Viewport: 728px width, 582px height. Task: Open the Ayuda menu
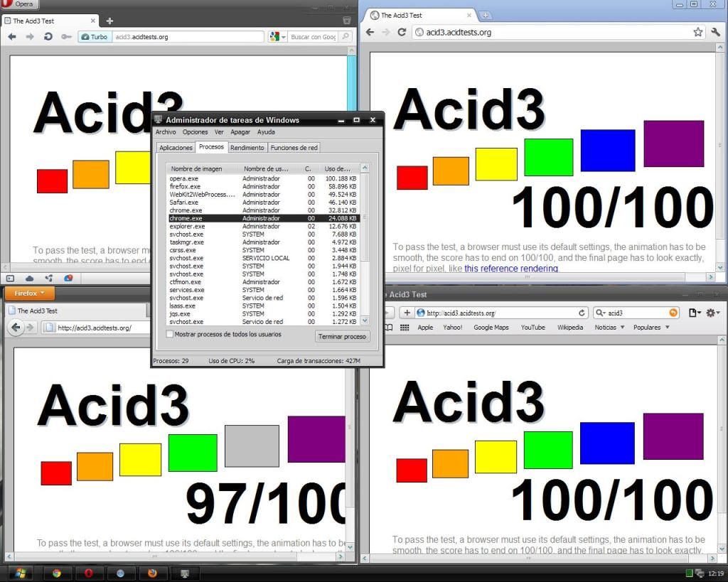266,131
